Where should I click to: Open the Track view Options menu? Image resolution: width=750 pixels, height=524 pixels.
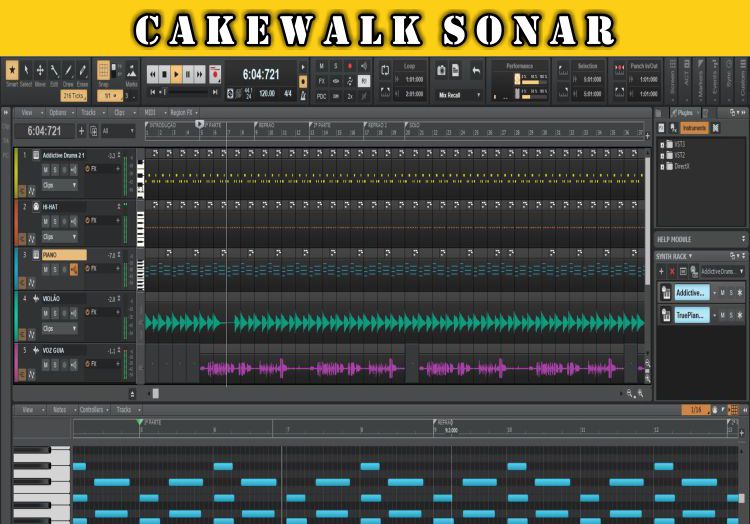pos(60,113)
